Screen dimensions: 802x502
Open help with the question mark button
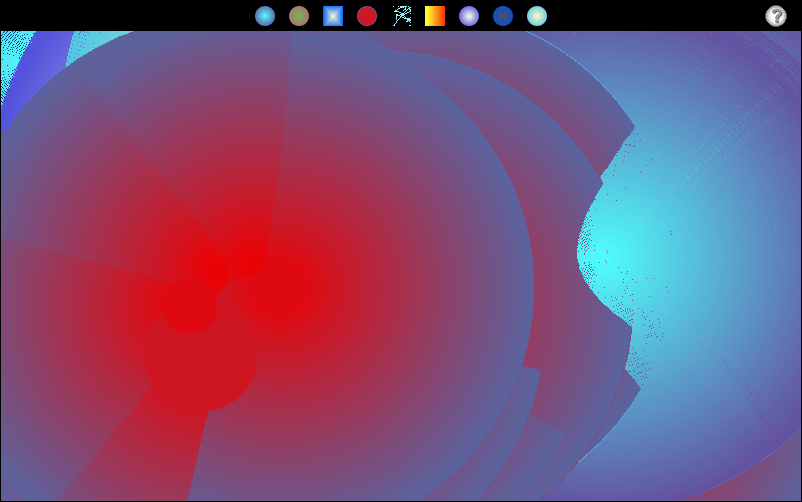776,16
